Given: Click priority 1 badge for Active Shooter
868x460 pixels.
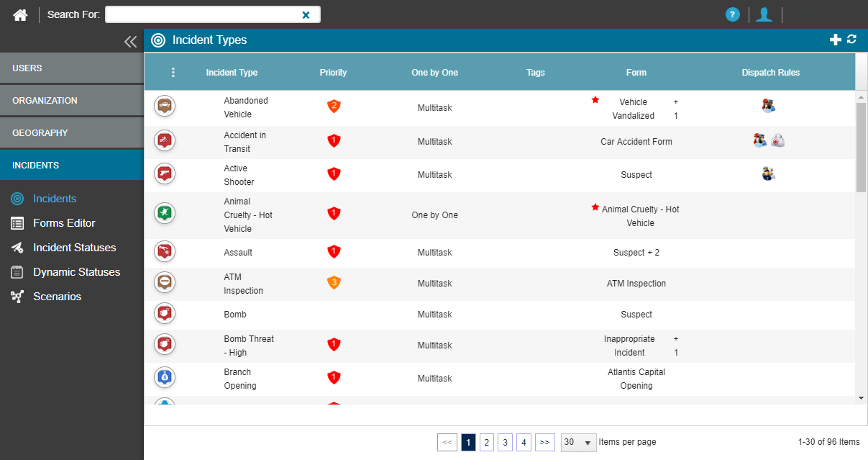Looking at the screenshot, I should 333,174.
